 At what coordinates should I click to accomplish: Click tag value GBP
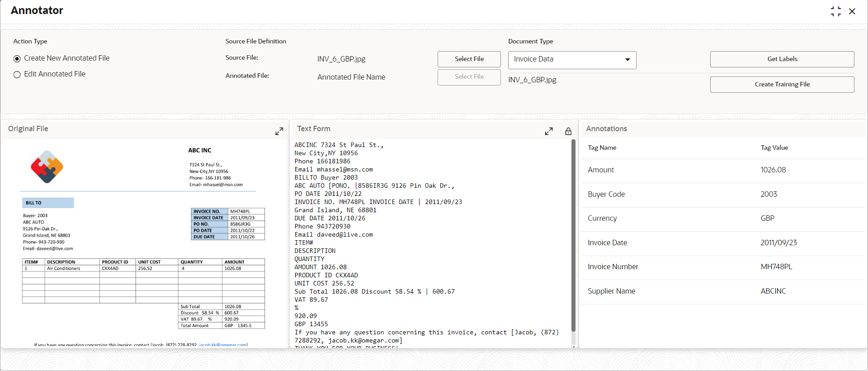768,219
